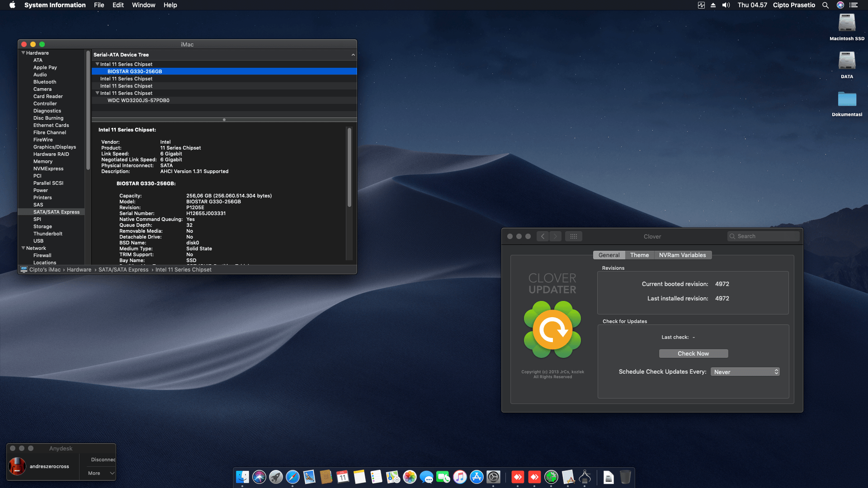Click the volume icon in menu bar
The height and width of the screenshot is (488, 868).
pos(726,5)
